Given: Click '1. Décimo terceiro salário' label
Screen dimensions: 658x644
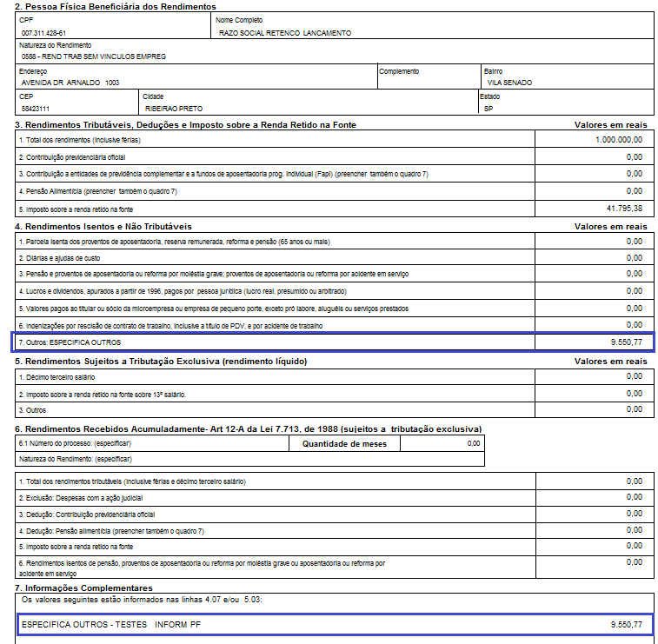Looking at the screenshot, I should pyautogui.click(x=56, y=377).
